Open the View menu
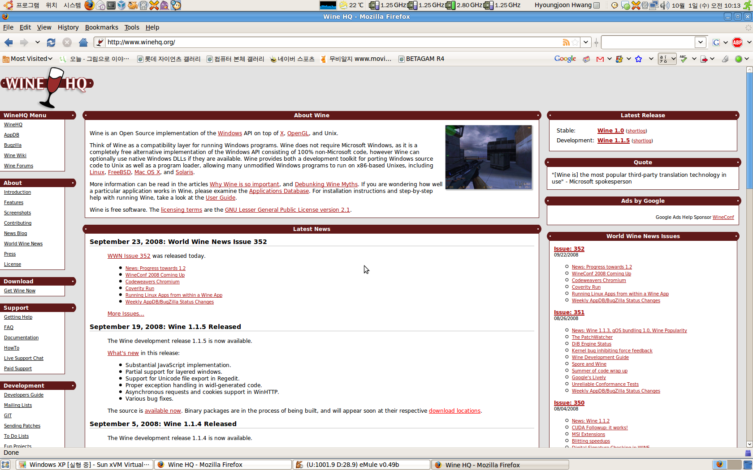 tap(44, 27)
